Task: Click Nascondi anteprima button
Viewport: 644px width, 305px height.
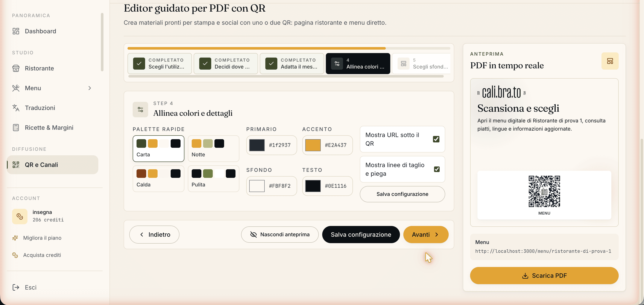Action: point(279,235)
